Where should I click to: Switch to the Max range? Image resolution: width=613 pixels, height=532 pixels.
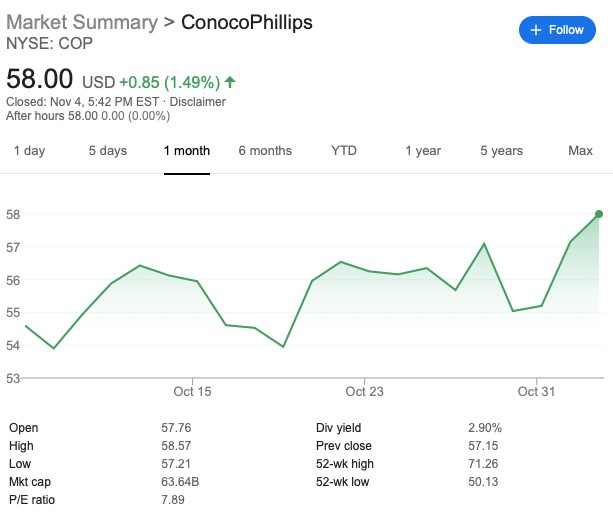coord(580,151)
